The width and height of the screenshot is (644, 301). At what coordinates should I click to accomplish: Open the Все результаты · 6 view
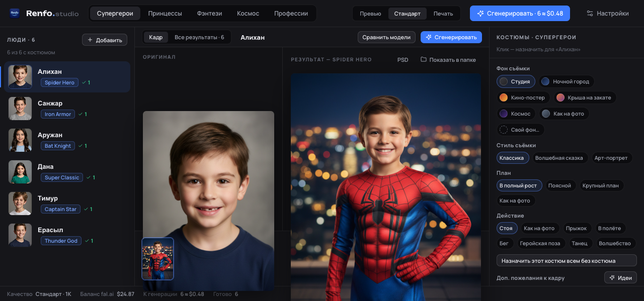[x=199, y=37]
